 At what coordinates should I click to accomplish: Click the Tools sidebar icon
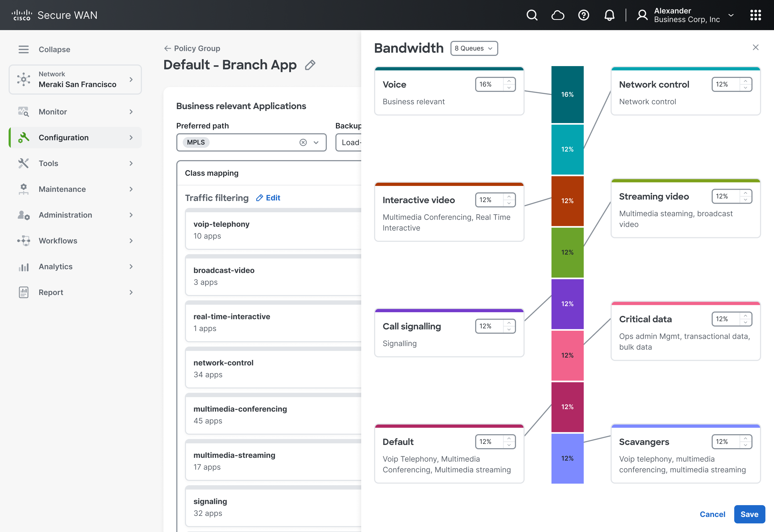point(23,163)
